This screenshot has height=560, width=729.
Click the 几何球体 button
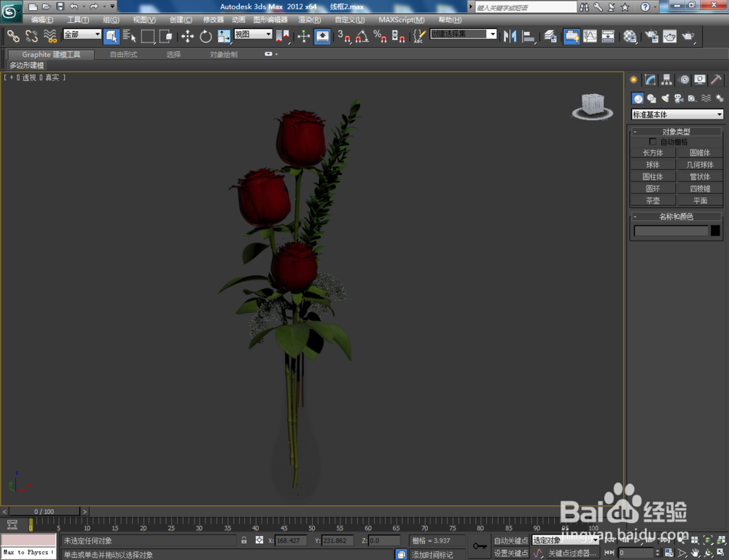coord(700,165)
